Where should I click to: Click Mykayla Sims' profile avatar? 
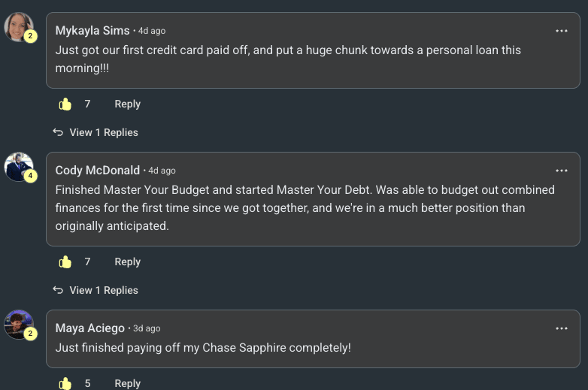tap(18, 26)
